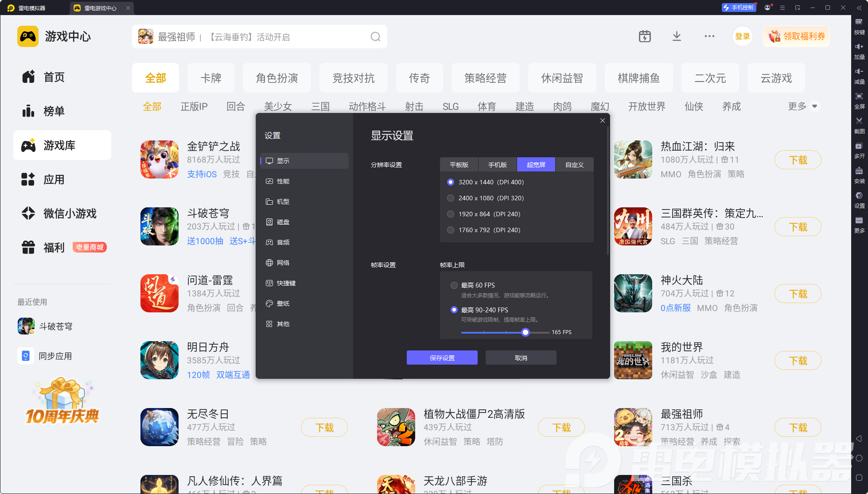Expand the 更多 category dropdown
The image size is (868, 494).
[x=814, y=106]
